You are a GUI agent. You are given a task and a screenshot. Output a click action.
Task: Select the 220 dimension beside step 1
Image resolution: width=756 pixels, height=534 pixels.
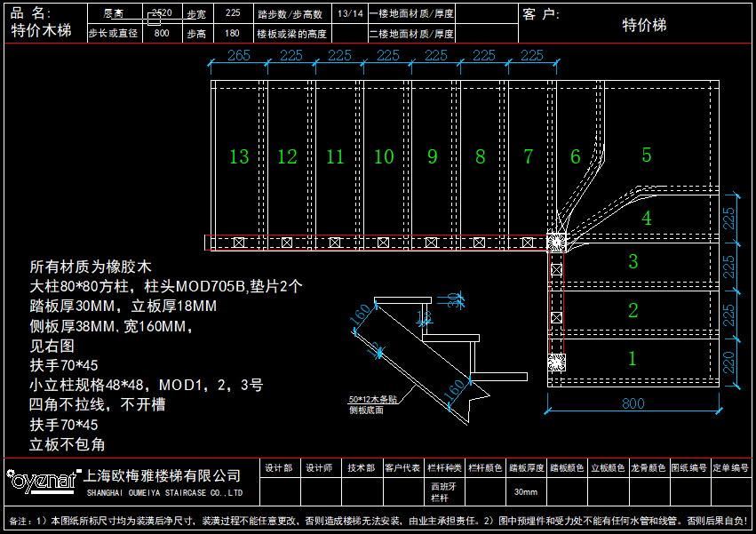(x=728, y=363)
